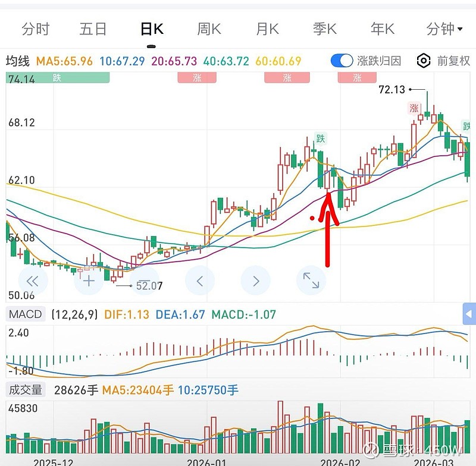Tap the plus zoom-in chart button
The image size is (476, 466).
[x=88, y=281]
